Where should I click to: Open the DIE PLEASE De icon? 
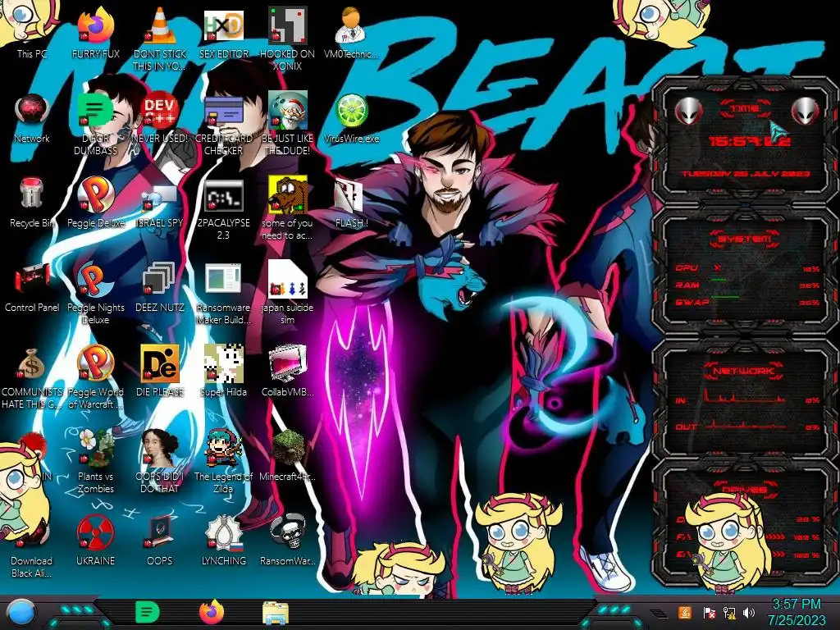(x=160, y=371)
